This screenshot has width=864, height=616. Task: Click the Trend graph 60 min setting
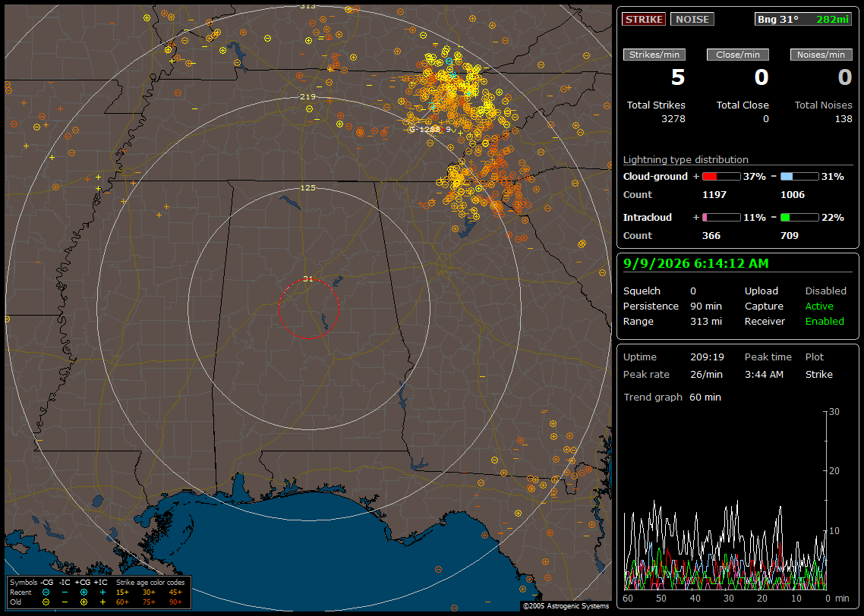(672, 398)
